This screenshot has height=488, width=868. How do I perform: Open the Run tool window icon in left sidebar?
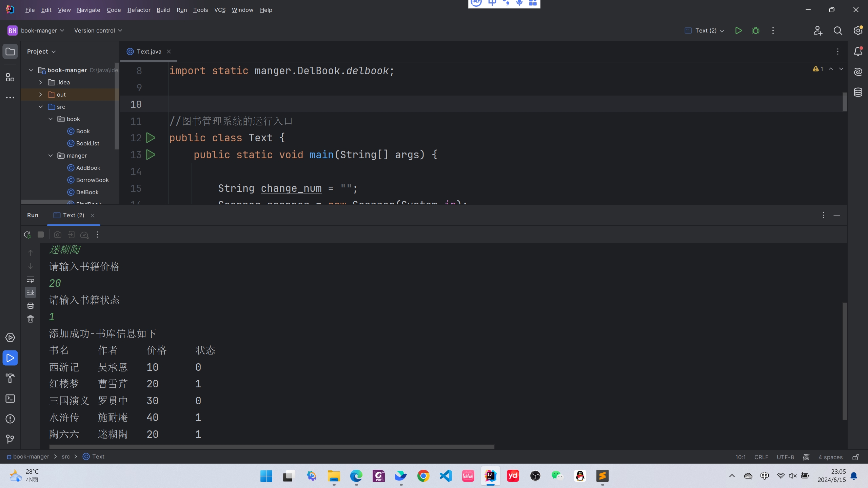[10, 358]
